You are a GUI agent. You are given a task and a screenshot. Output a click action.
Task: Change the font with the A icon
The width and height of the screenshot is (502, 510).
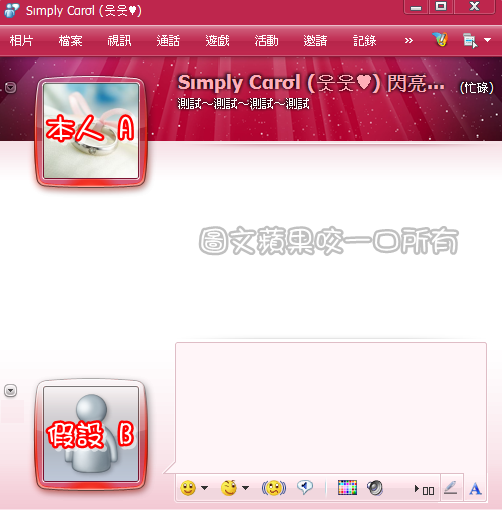click(x=475, y=489)
